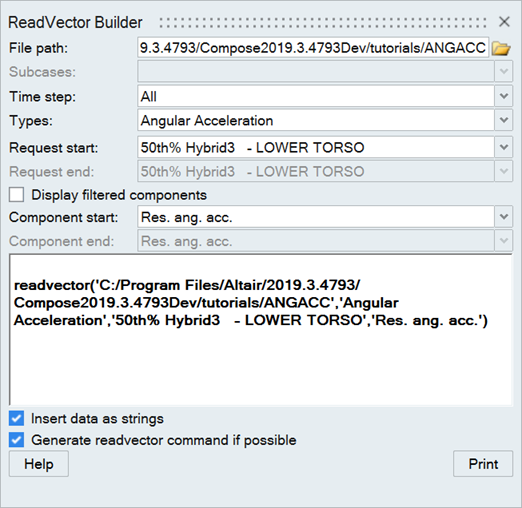The height and width of the screenshot is (508, 522).
Task: Click the ReadVector Builder title label
Action: [75, 23]
